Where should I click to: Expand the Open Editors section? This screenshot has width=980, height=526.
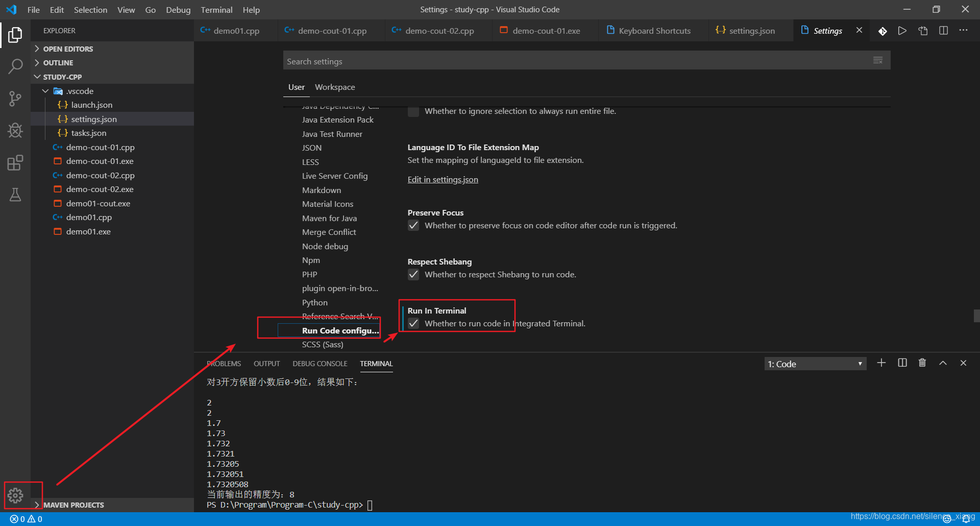tap(112, 49)
